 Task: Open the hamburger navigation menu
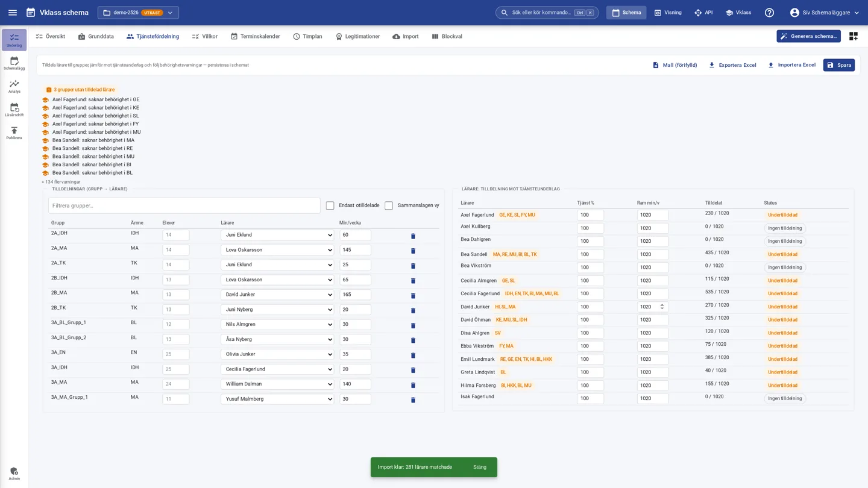[13, 13]
